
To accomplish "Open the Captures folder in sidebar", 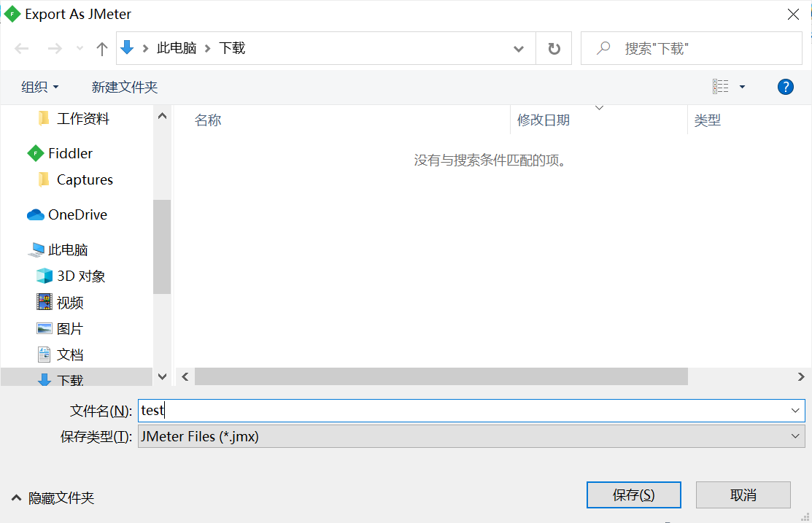I will pyautogui.click(x=85, y=179).
